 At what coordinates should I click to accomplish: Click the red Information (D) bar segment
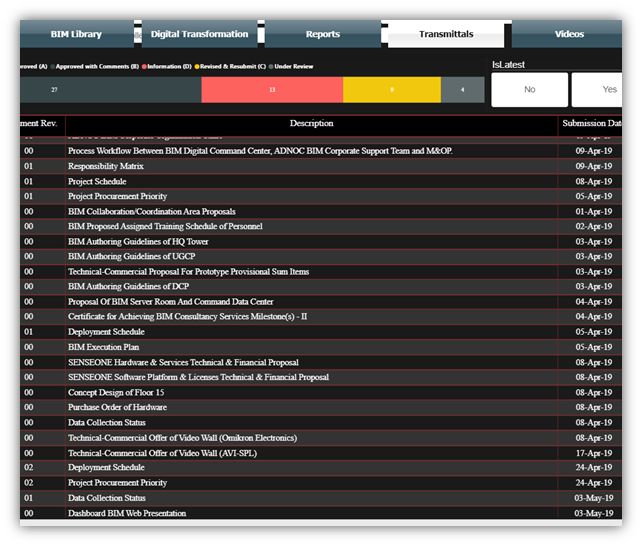pos(272,90)
